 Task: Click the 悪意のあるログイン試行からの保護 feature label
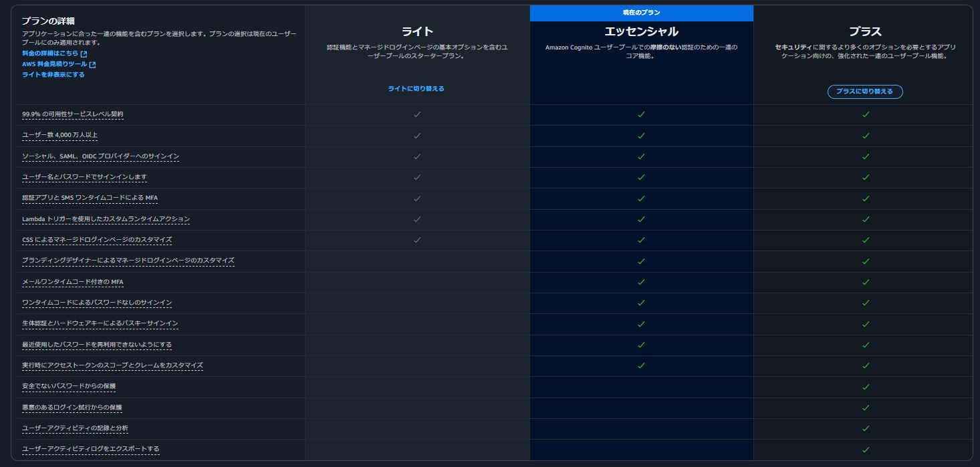72,408
